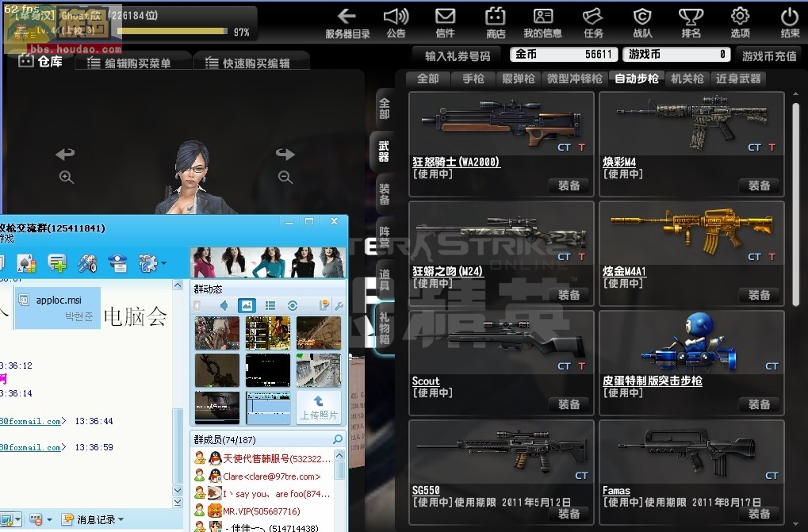Click the playing cards icon in QQ toolbar
Image resolution: width=808 pixels, height=532 pixels.
point(26,263)
